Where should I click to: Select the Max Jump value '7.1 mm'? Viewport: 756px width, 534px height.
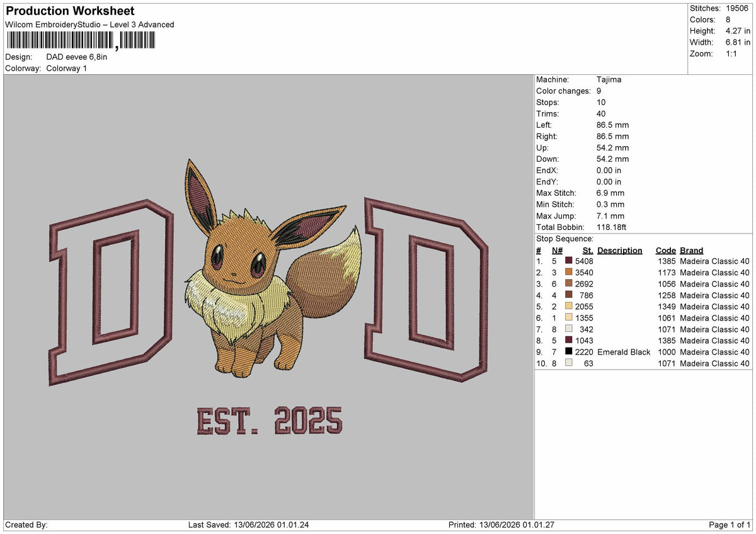[x=610, y=216]
